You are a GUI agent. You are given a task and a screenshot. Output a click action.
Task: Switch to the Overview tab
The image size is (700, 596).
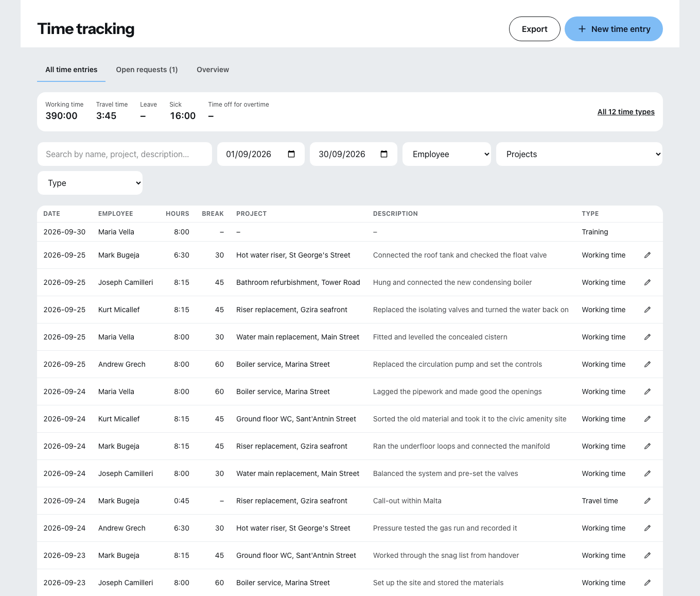[x=213, y=70]
